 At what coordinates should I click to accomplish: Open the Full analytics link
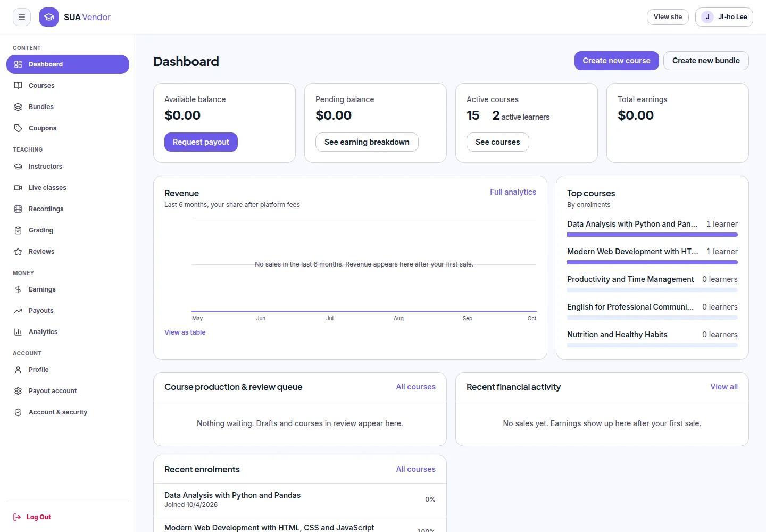click(513, 192)
